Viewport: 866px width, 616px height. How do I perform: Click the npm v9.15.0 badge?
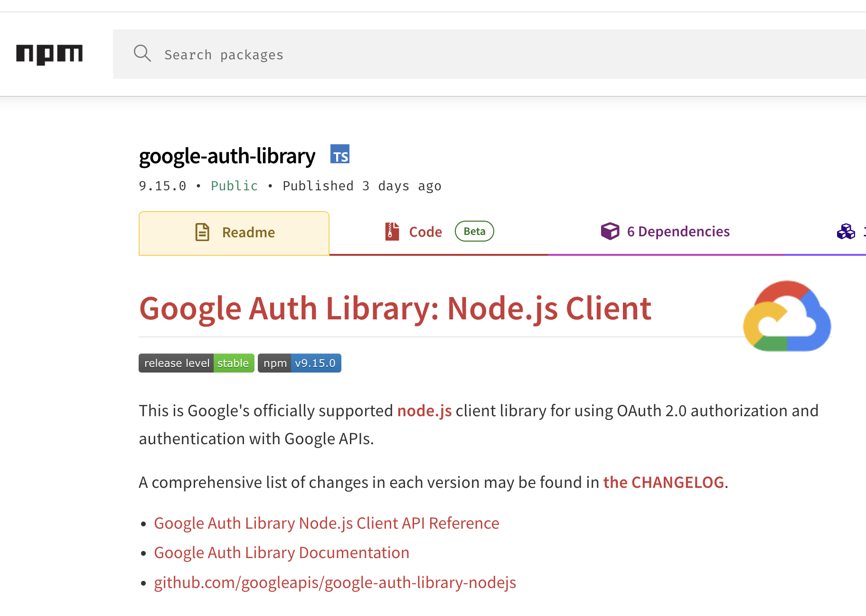(x=300, y=363)
